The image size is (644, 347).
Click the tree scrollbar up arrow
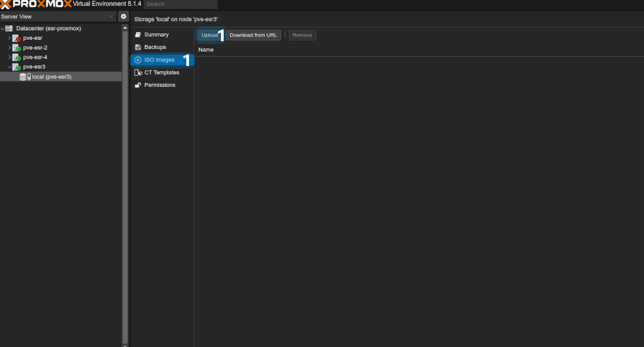coord(125,28)
